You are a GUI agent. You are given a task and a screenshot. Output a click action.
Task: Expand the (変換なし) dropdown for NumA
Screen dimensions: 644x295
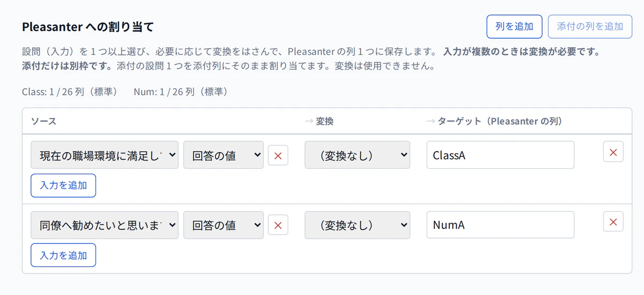[357, 225]
